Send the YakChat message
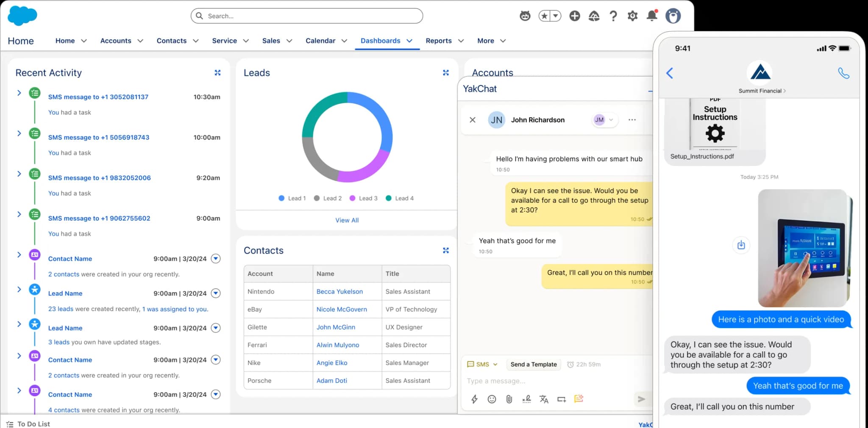This screenshot has height=428, width=868. coord(641,399)
